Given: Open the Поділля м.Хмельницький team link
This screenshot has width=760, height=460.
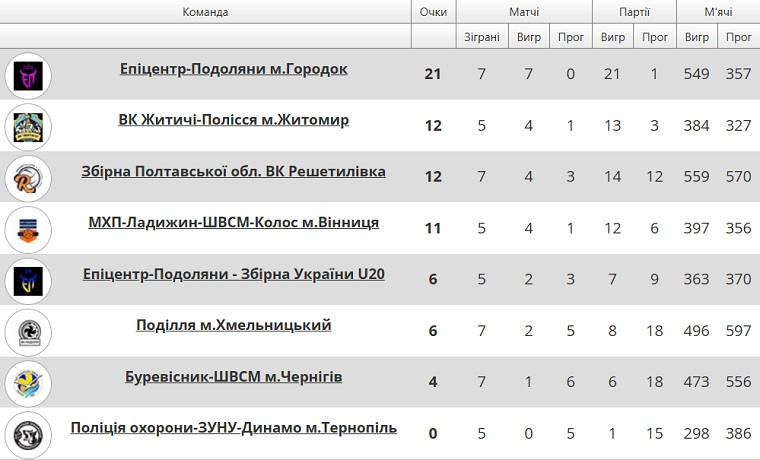Looking at the screenshot, I should pyautogui.click(x=234, y=325).
